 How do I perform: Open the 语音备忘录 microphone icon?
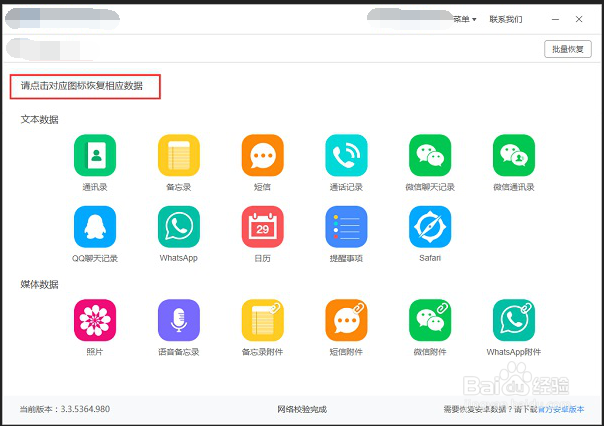(x=179, y=320)
